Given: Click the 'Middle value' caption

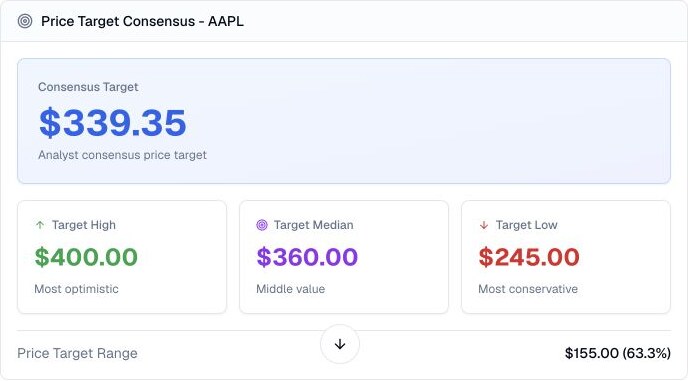Looking at the screenshot, I should (x=290, y=289).
